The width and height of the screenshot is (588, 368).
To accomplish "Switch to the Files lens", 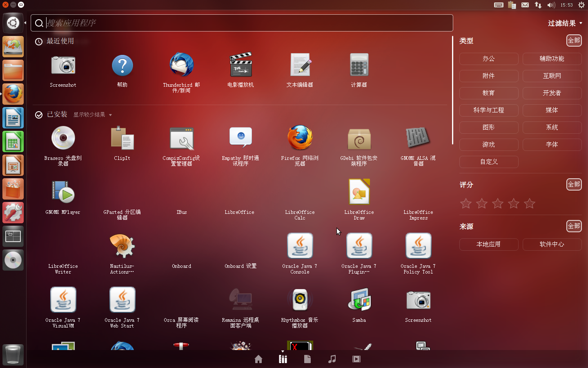I will pos(307,359).
